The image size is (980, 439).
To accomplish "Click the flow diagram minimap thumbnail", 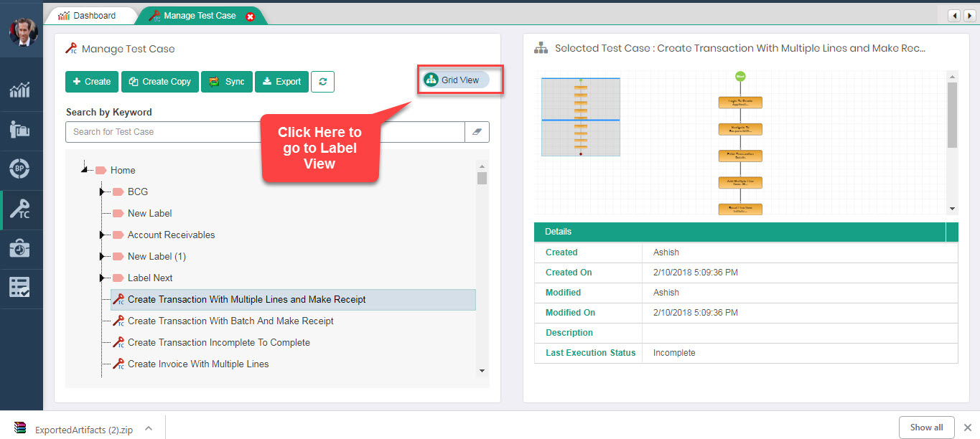I will tap(581, 116).
